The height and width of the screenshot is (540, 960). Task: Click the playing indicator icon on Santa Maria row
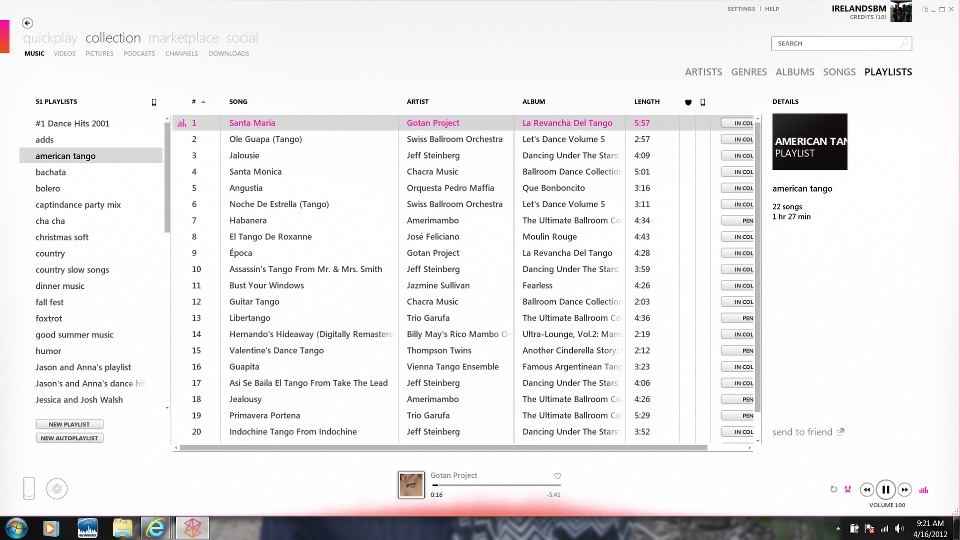click(182, 123)
